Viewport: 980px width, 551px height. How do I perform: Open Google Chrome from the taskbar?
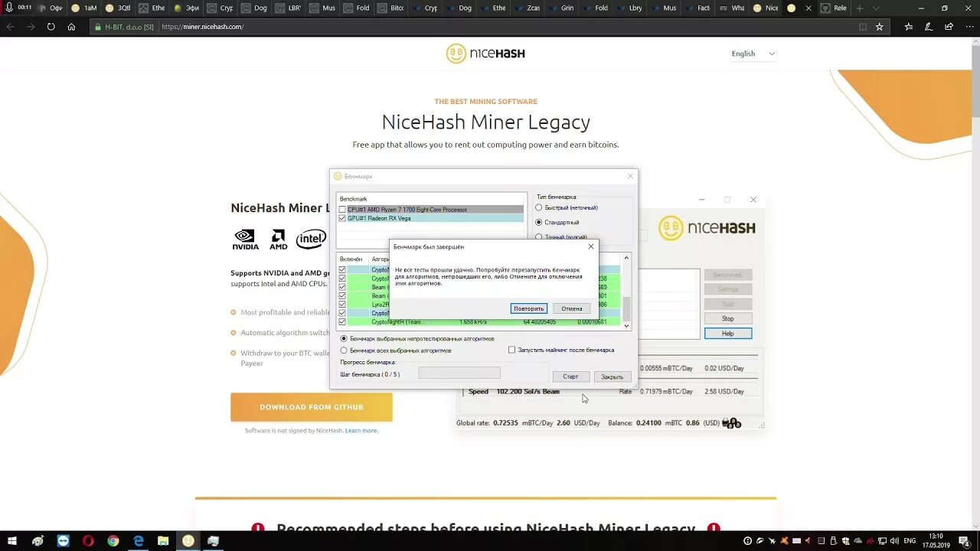[113, 541]
